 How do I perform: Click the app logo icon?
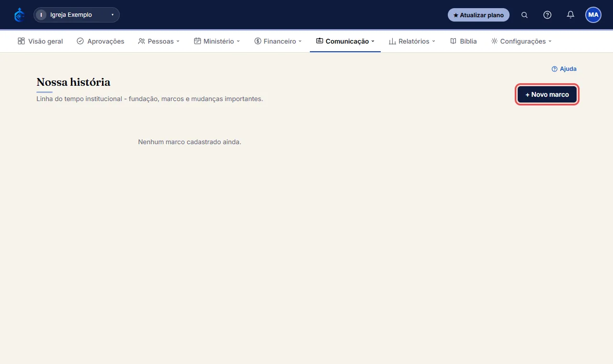click(x=19, y=15)
